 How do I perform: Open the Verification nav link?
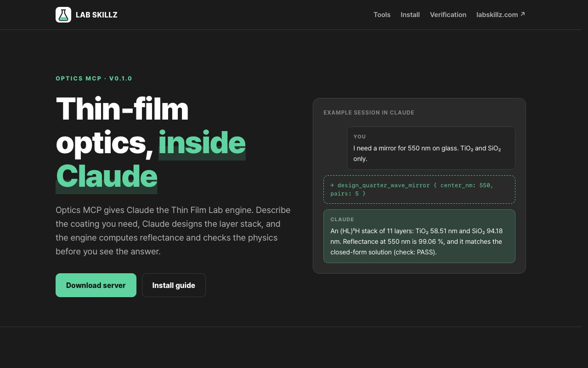pyautogui.click(x=448, y=15)
